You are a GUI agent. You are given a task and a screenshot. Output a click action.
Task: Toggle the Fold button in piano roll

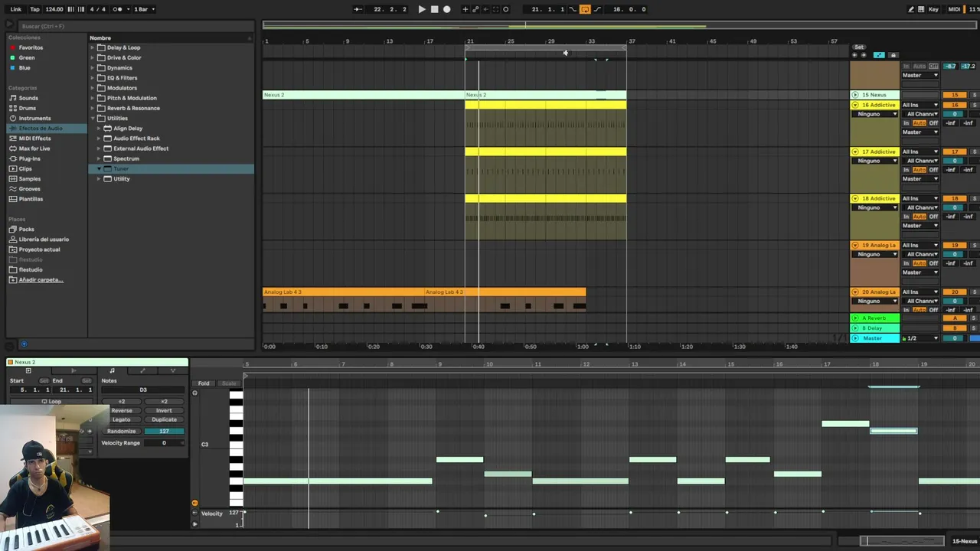coord(204,383)
